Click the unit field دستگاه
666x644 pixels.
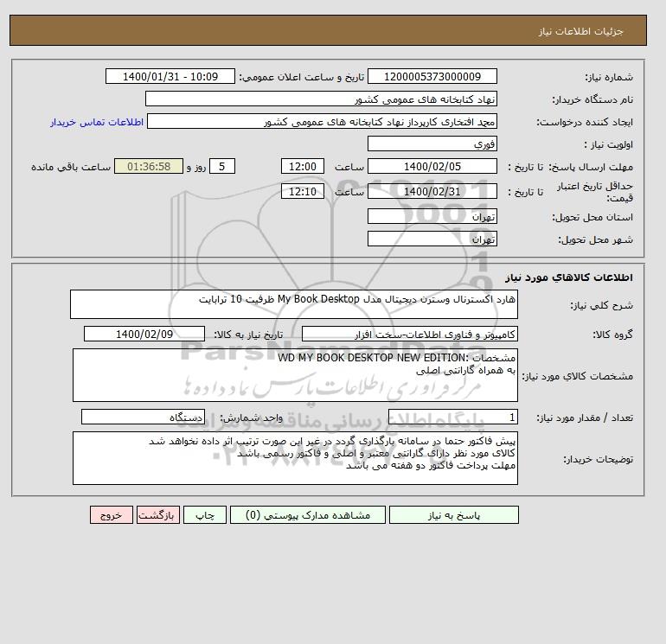[x=143, y=417]
